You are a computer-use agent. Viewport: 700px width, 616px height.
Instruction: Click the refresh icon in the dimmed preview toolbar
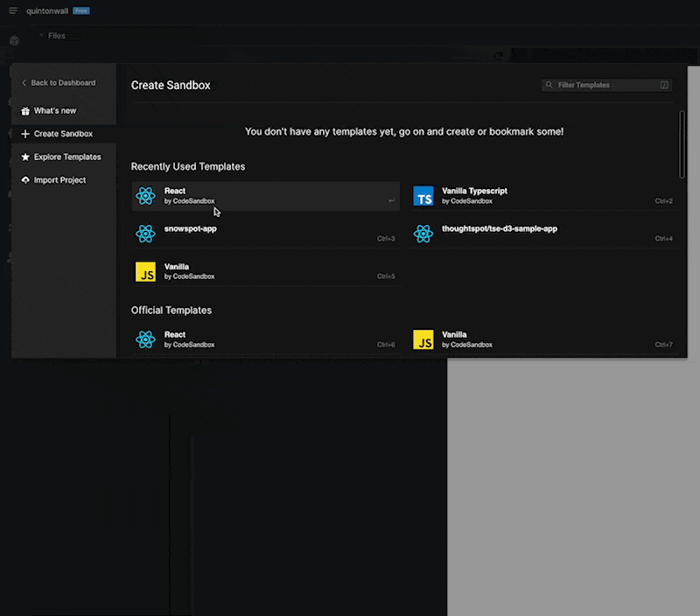click(498, 56)
